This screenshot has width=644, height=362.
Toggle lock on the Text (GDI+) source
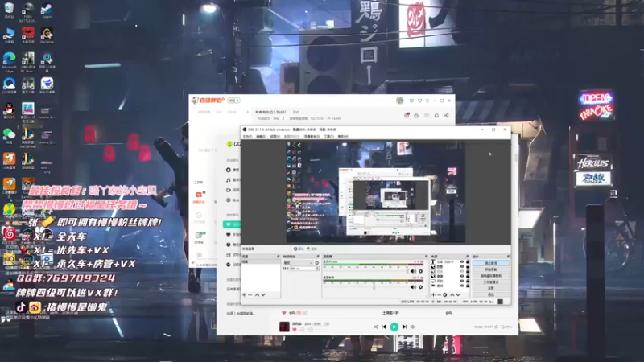[x=468, y=262]
